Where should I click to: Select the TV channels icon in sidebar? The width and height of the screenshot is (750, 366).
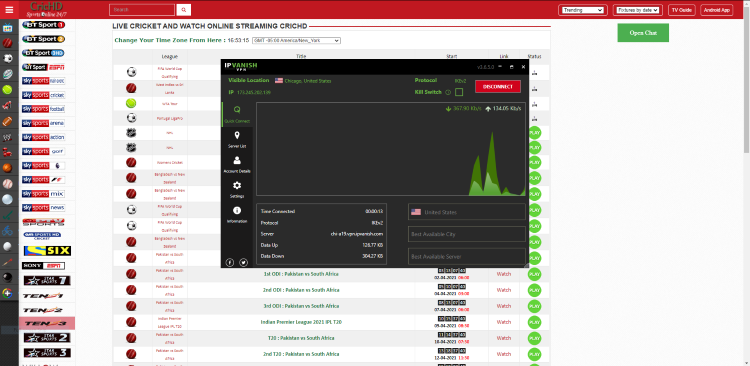tap(8, 28)
